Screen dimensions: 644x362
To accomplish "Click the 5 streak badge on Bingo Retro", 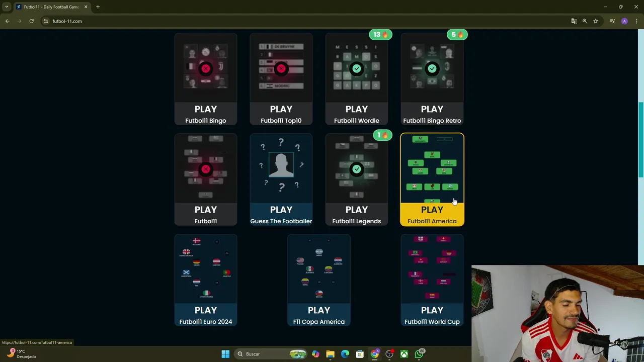I will (x=457, y=35).
